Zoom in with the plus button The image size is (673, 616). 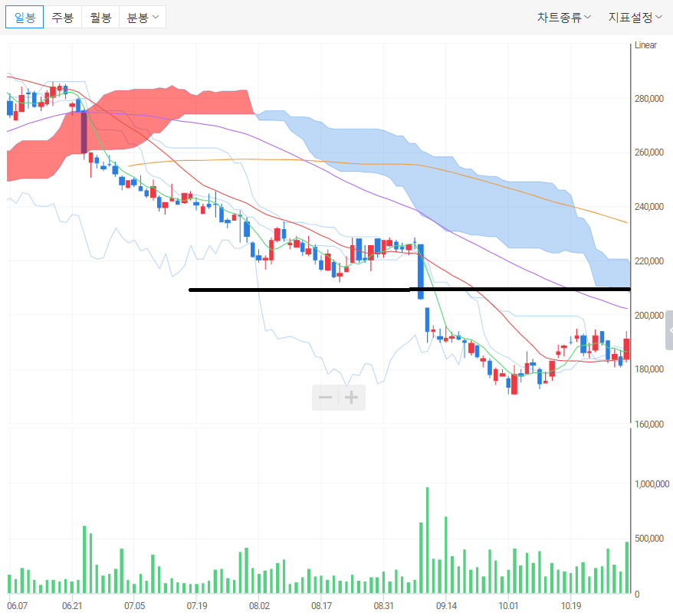(x=352, y=397)
